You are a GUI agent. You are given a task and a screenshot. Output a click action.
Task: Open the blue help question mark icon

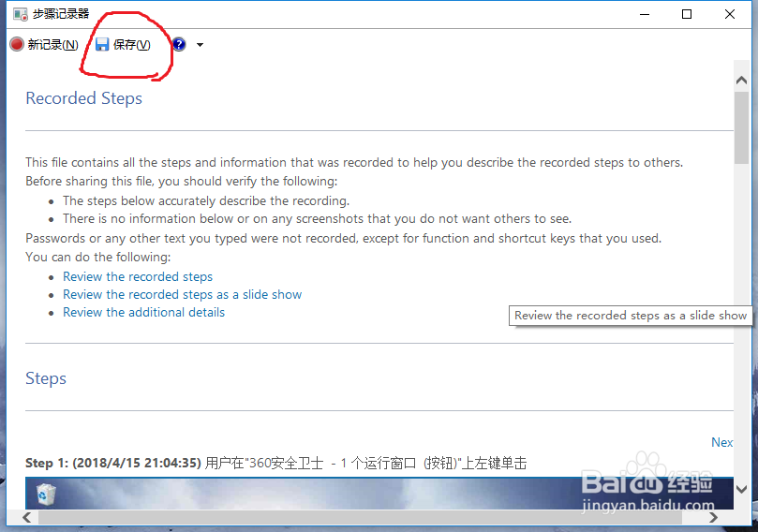click(179, 44)
